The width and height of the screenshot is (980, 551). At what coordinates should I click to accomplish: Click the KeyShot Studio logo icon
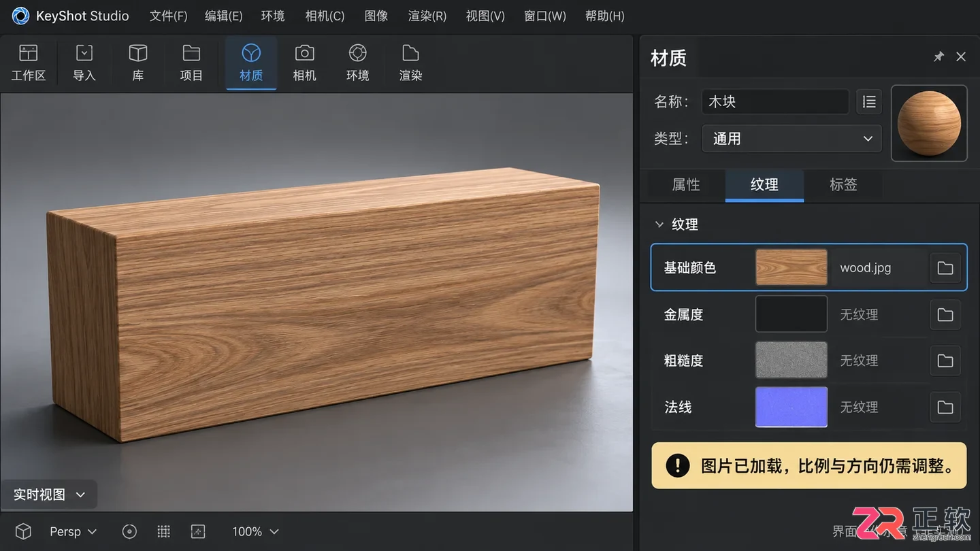20,16
